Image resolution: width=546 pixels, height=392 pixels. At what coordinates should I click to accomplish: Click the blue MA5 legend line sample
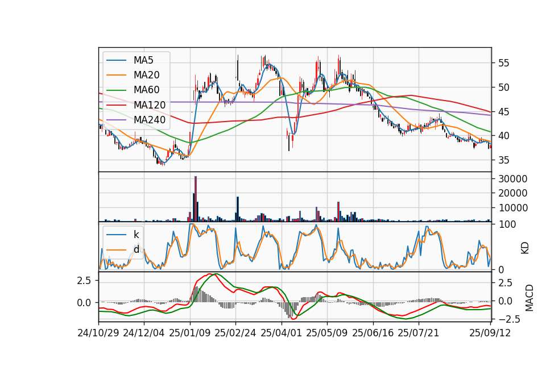point(116,60)
